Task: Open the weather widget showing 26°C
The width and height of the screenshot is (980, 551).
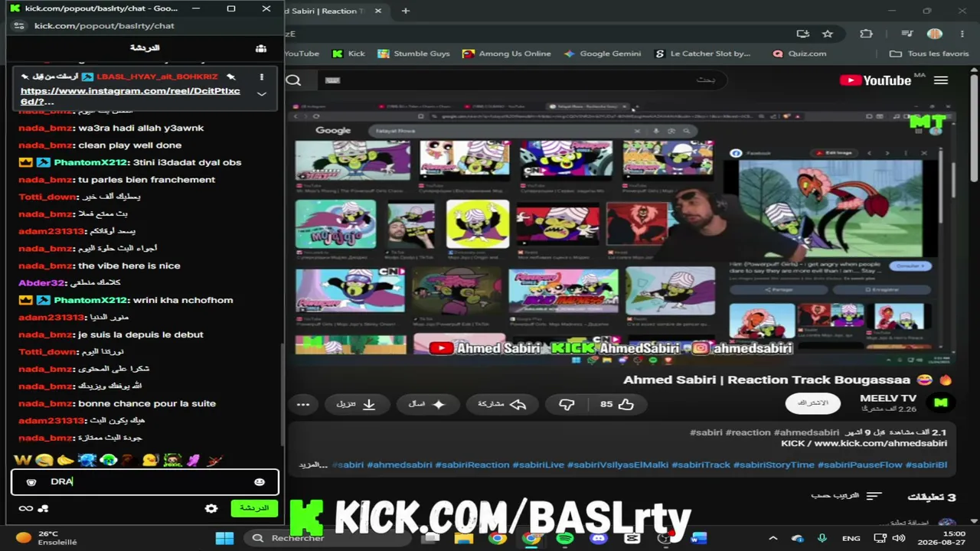Action: 46,538
